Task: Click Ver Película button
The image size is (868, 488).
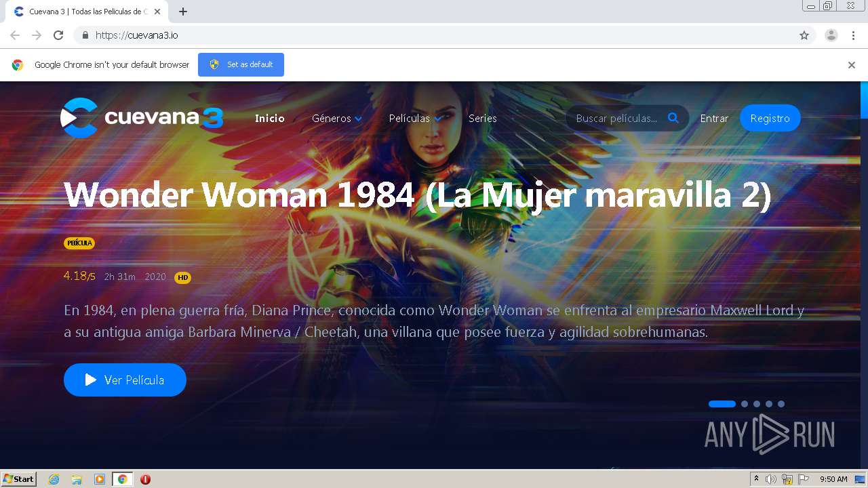Action: point(125,380)
